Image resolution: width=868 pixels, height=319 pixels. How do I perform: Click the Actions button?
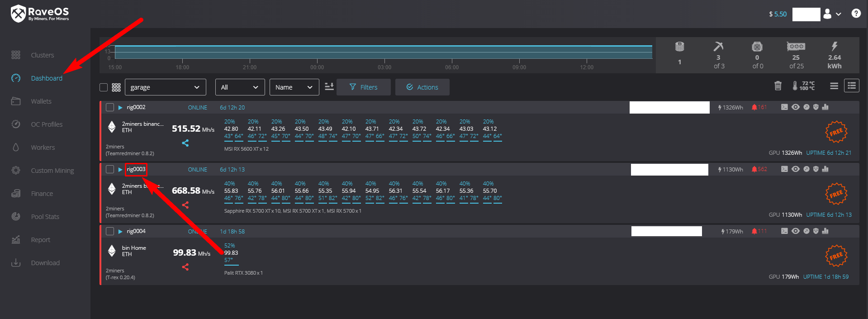coord(422,87)
